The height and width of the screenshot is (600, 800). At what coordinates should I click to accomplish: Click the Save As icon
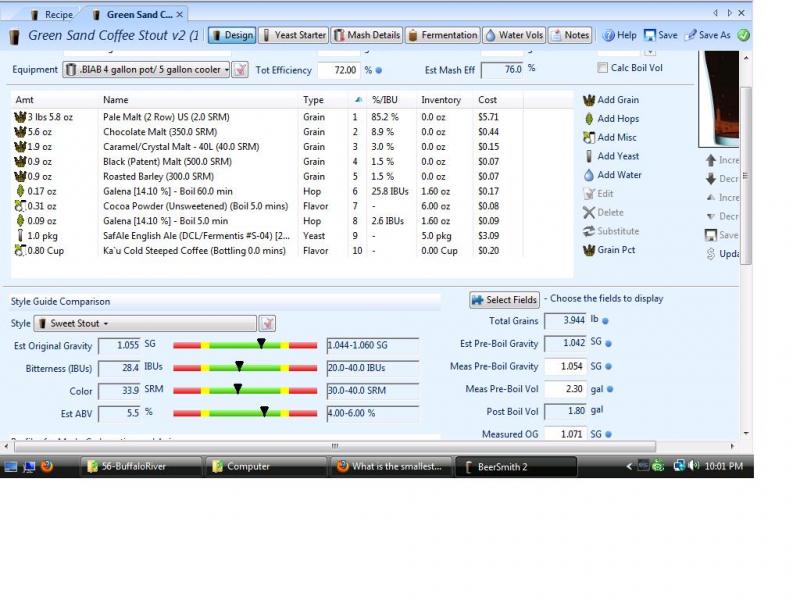[691, 35]
